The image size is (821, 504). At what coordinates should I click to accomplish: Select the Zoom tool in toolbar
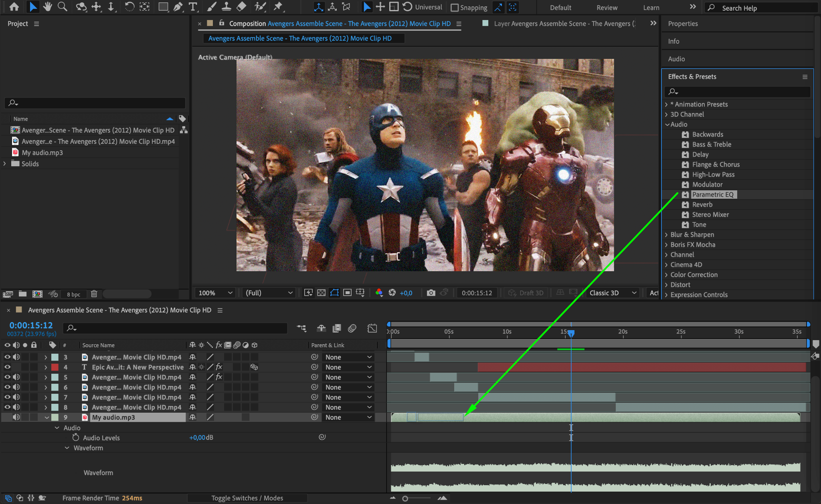click(x=62, y=6)
